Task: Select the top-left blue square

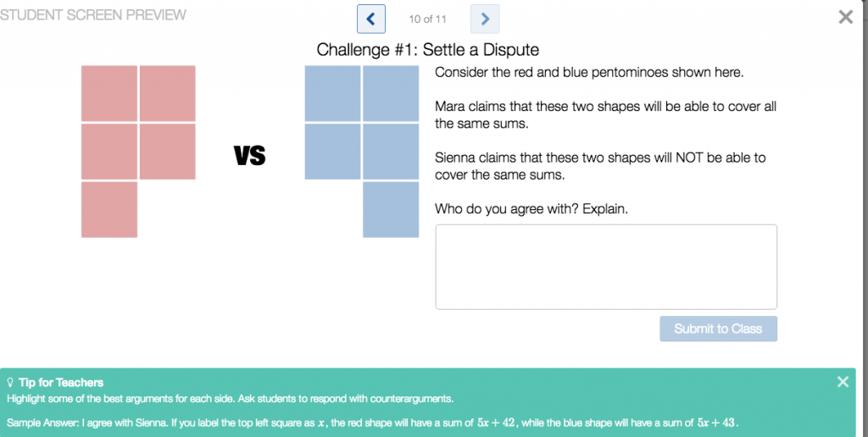Action: pos(332,93)
